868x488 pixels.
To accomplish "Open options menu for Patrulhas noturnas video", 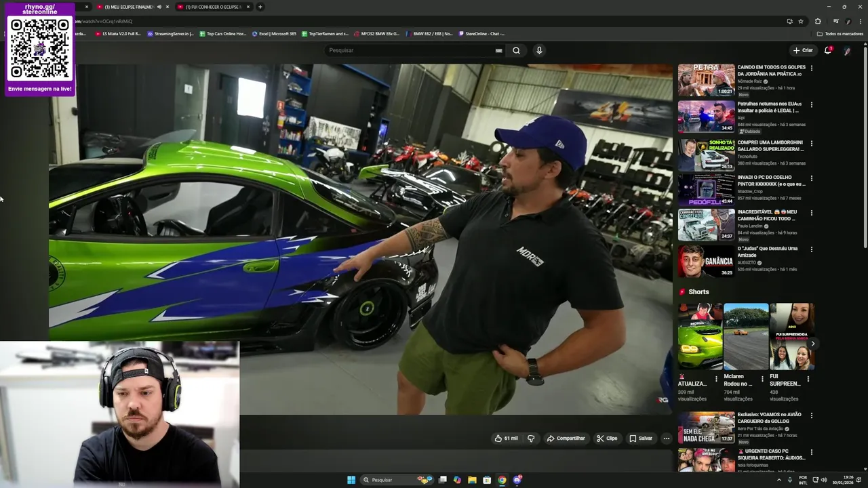I will click(811, 104).
